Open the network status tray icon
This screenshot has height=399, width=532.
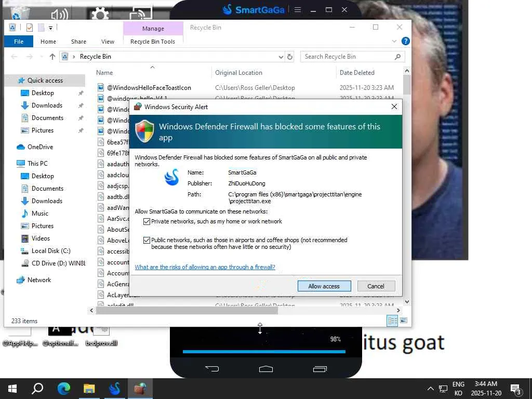pos(443,389)
